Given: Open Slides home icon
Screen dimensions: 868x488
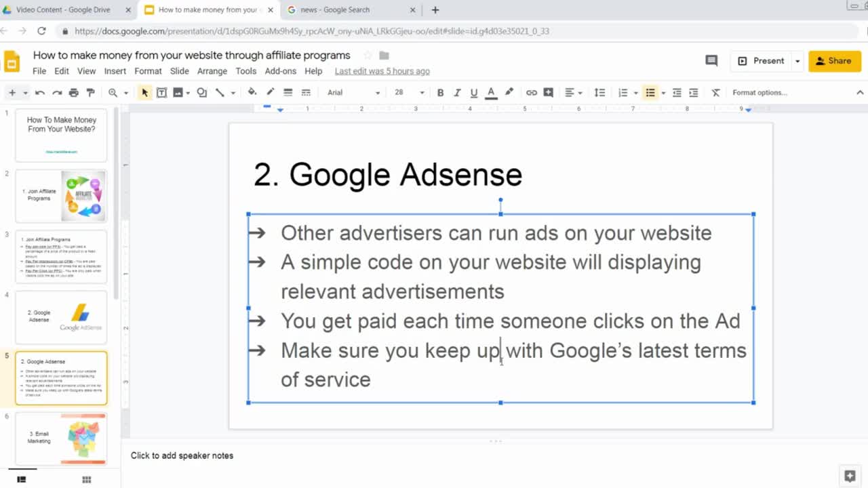Looking at the screenshot, I should 12,62.
